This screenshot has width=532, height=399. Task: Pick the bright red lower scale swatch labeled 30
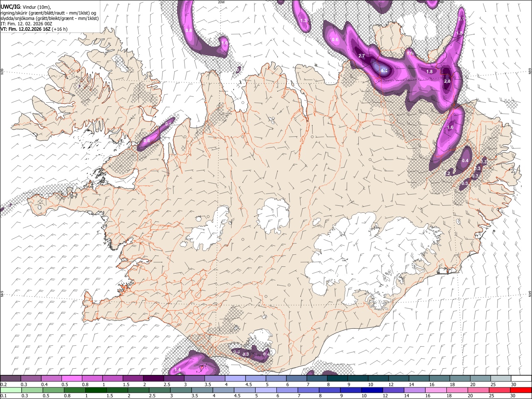[x=521, y=390]
